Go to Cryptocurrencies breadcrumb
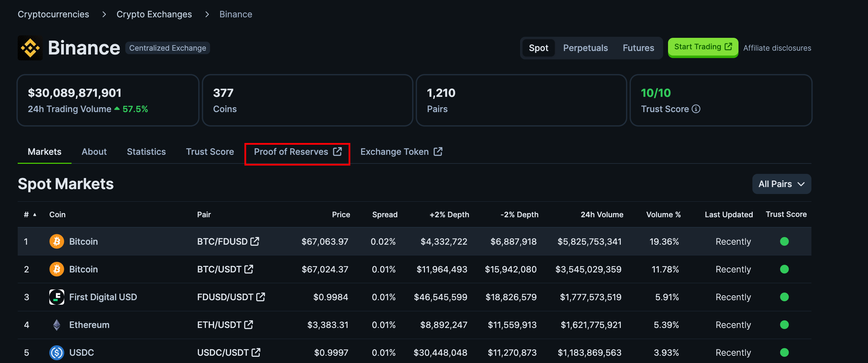Viewport: 868px width, 363px height. (x=53, y=14)
